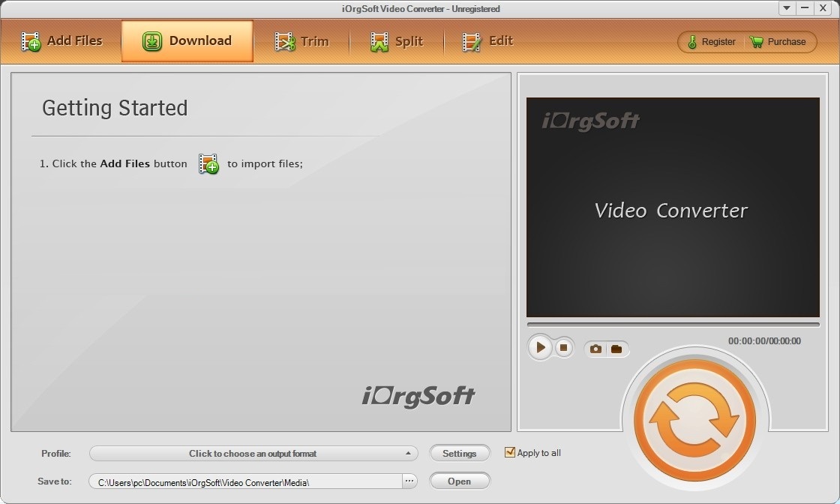Open the Split tool
Viewport: 840px width, 504px height.
397,41
